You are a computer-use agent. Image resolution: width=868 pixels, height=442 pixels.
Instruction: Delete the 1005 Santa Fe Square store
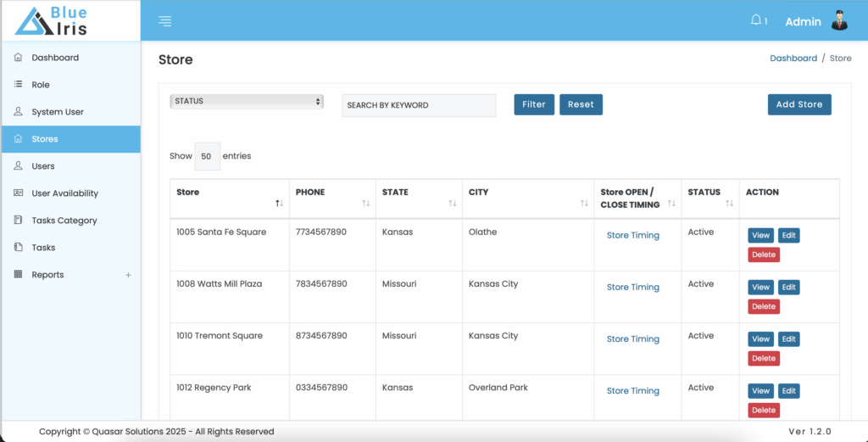(x=764, y=255)
